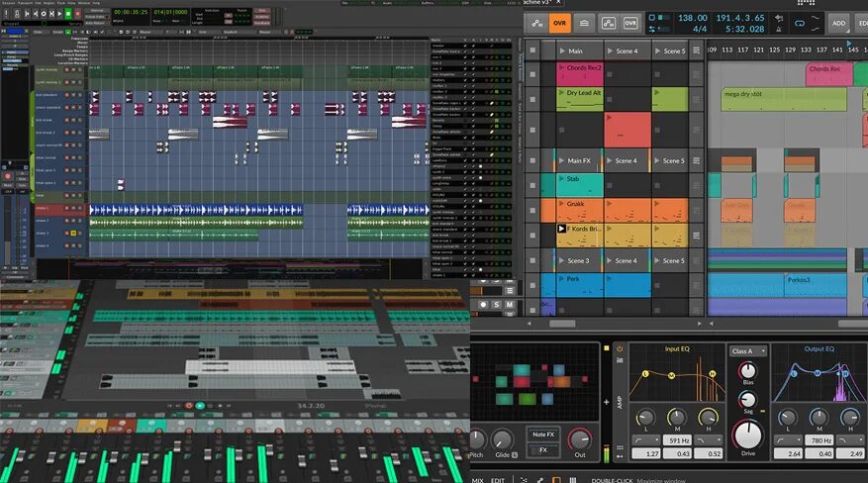Click the boxed launcher automation write icon
The height and width of the screenshot is (483, 868).
tap(608, 23)
